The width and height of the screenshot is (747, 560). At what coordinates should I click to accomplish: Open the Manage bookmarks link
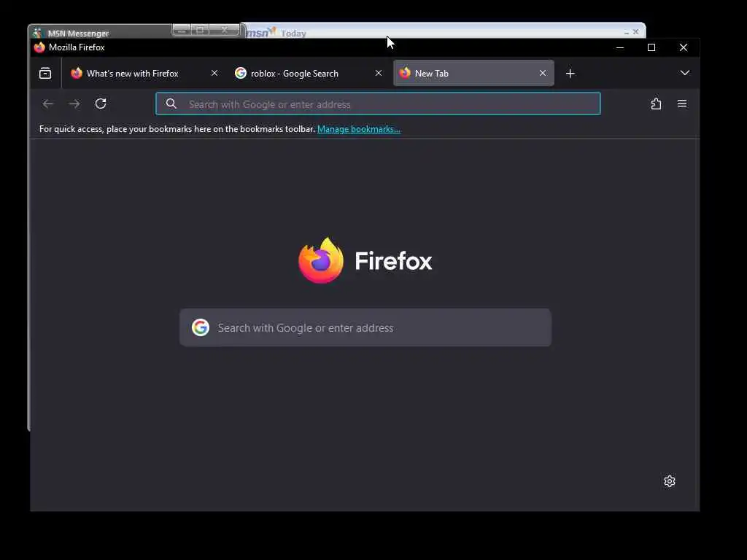point(359,129)
